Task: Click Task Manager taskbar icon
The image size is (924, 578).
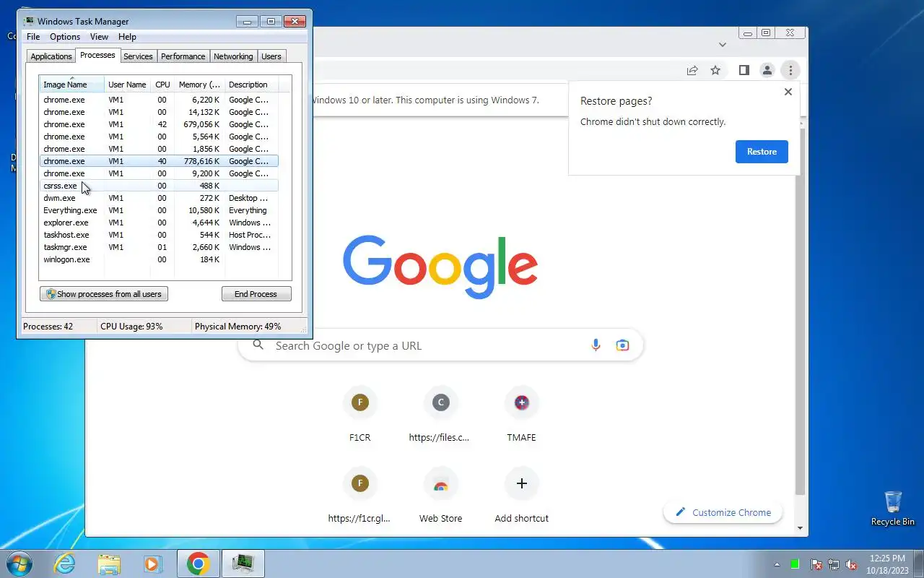Action: tap(243, 564)
